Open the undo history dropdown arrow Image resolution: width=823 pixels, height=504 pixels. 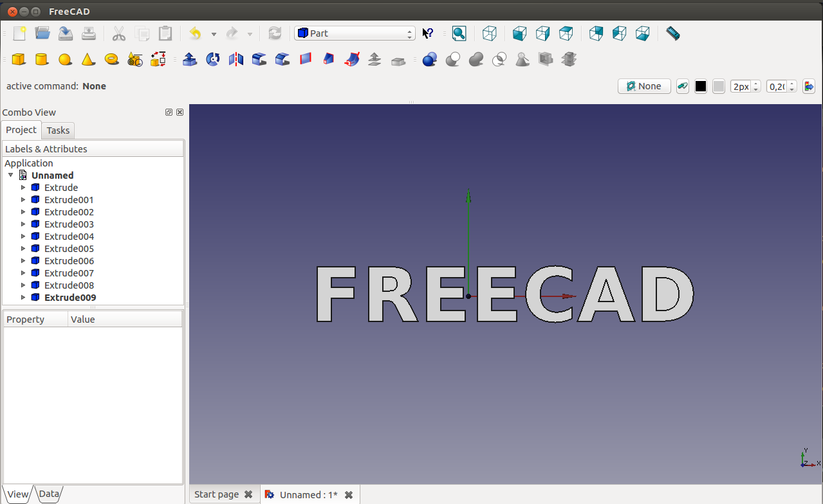click(x=214, y=34)
